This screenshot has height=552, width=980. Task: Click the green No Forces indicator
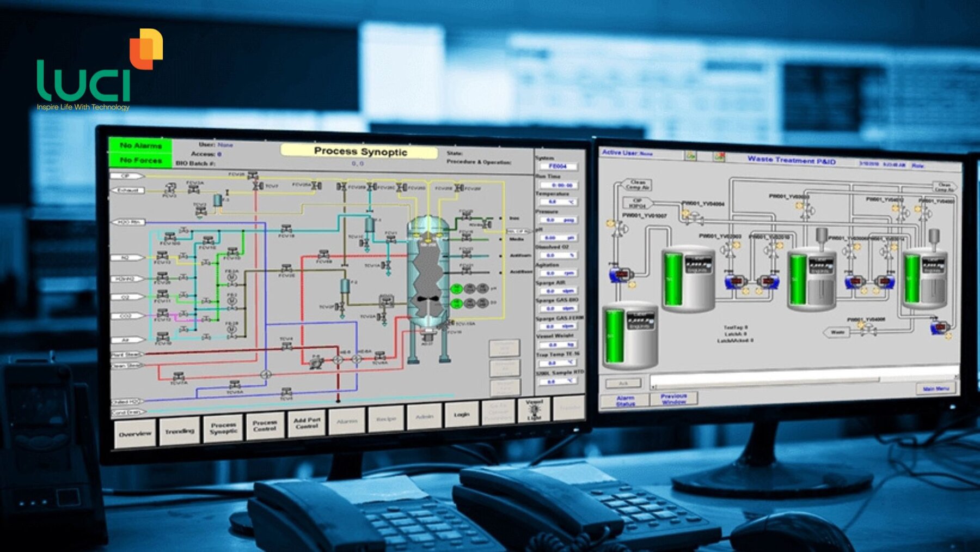tap(140, 160)
